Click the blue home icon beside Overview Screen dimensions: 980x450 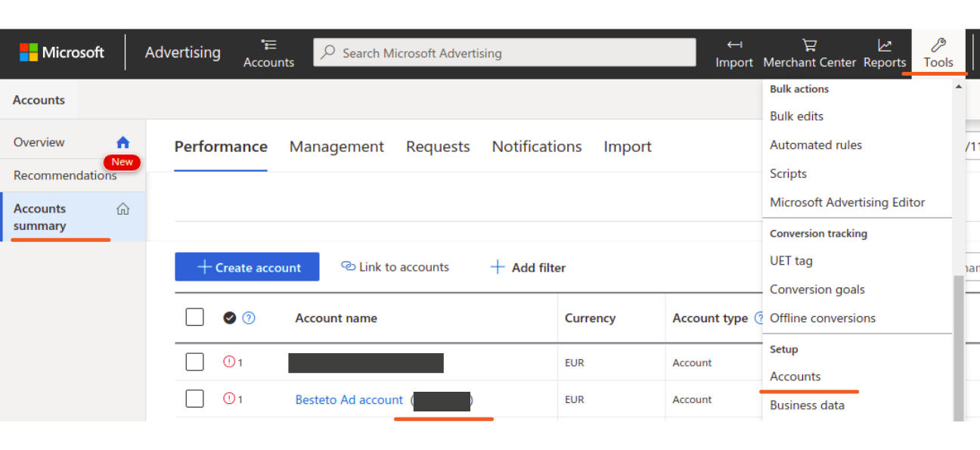coord(123,142)
